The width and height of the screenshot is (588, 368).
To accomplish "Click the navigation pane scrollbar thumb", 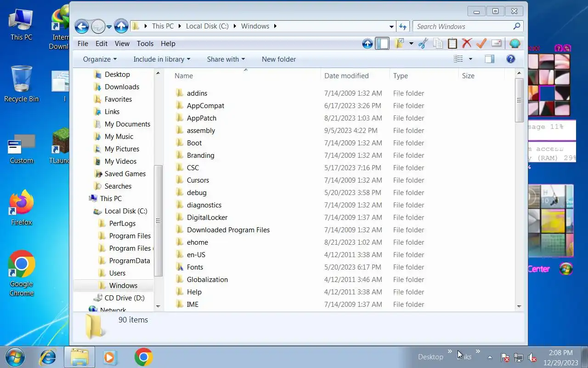I will [x=158, y=220].
